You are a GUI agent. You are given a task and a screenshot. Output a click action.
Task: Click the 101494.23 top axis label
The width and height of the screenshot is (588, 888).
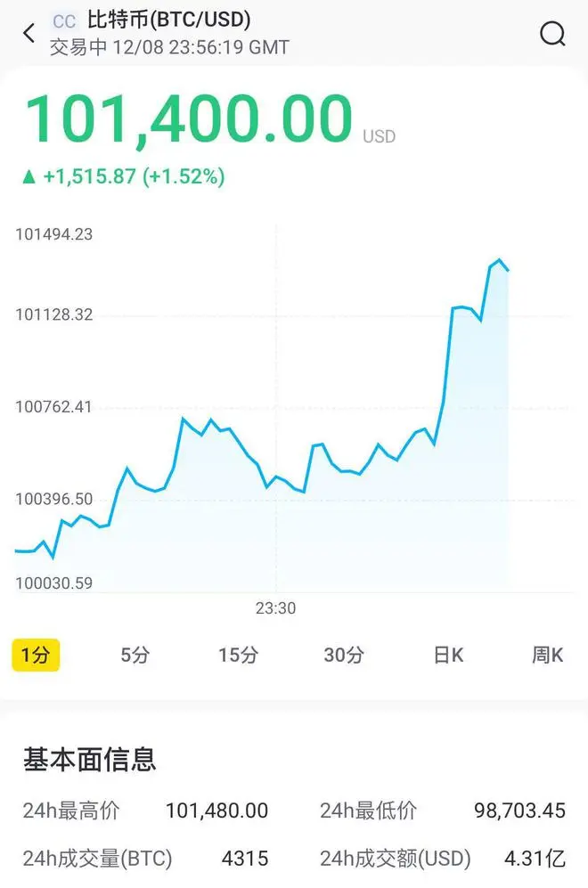tap(54, 234)
